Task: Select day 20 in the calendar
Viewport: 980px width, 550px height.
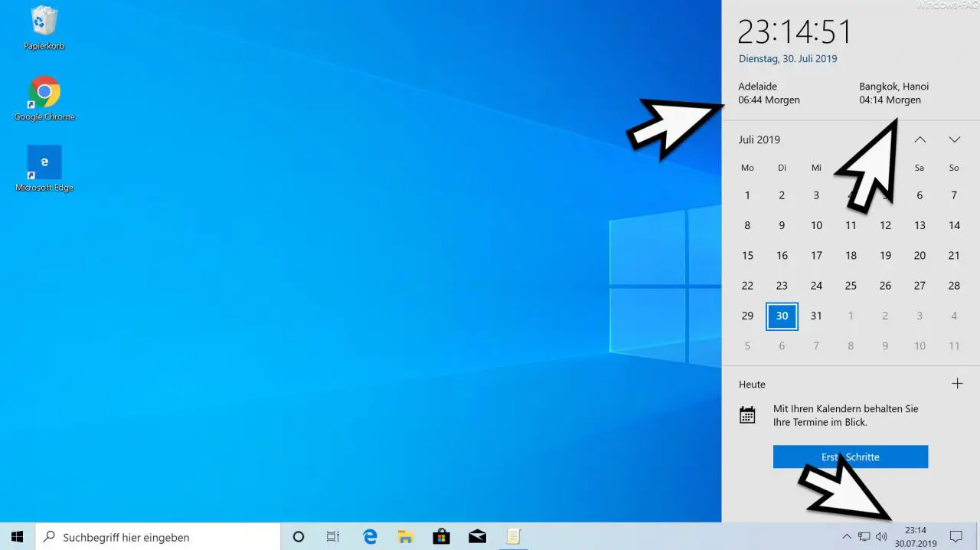Action: tap(920, 255)
